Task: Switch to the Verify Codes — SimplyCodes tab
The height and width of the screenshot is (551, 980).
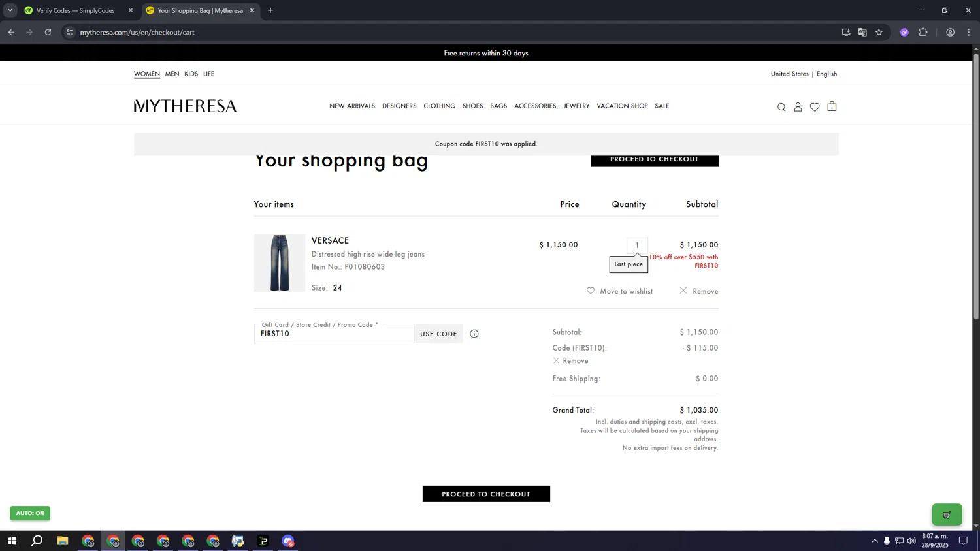Action: [x=76, y=10]
